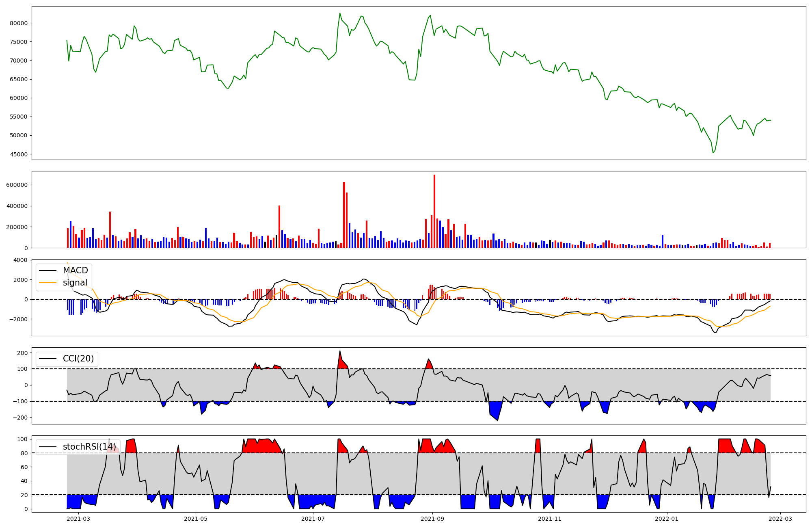Click the 2021-07 date tick label

coord(313,518)
